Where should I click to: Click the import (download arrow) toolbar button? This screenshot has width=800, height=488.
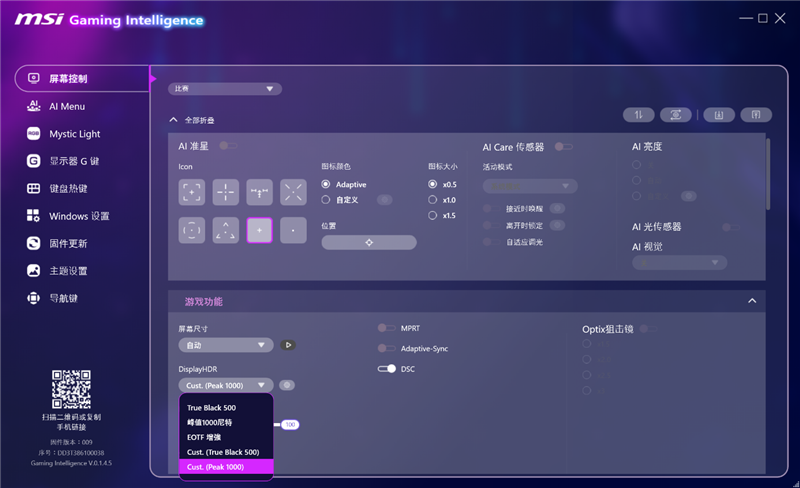[x=719, y=115]
